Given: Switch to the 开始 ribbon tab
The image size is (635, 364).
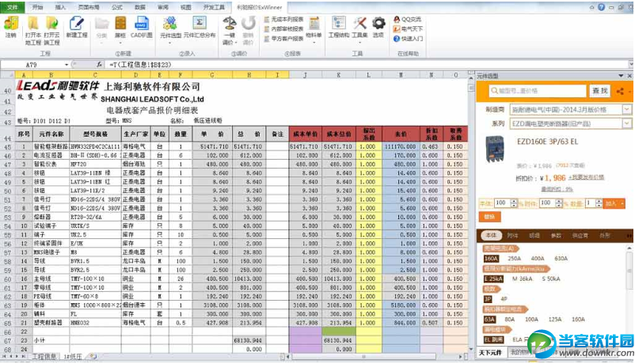Looking at the screenshot, I should click(37, 7).
